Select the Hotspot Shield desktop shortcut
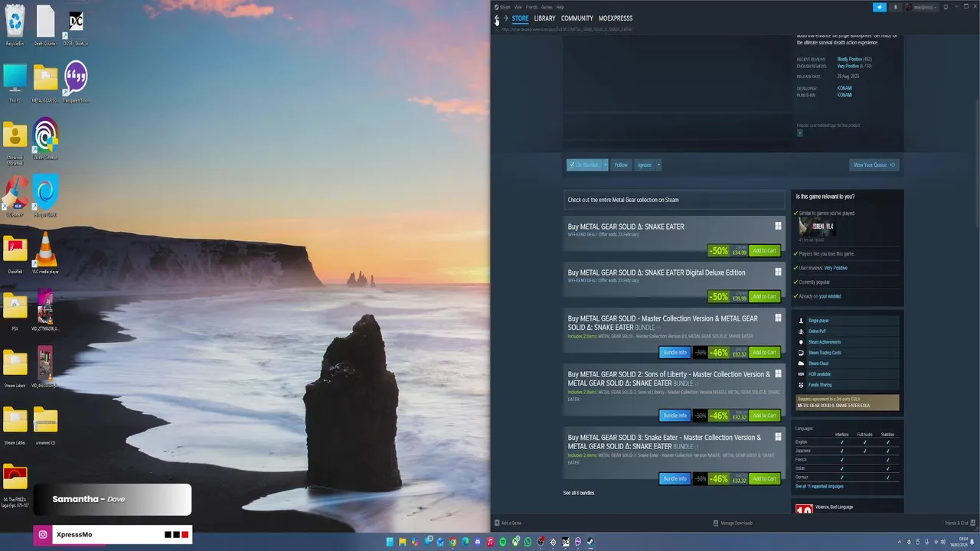The width and height of the screenshot is (980, 551). (x=45, y=197)
